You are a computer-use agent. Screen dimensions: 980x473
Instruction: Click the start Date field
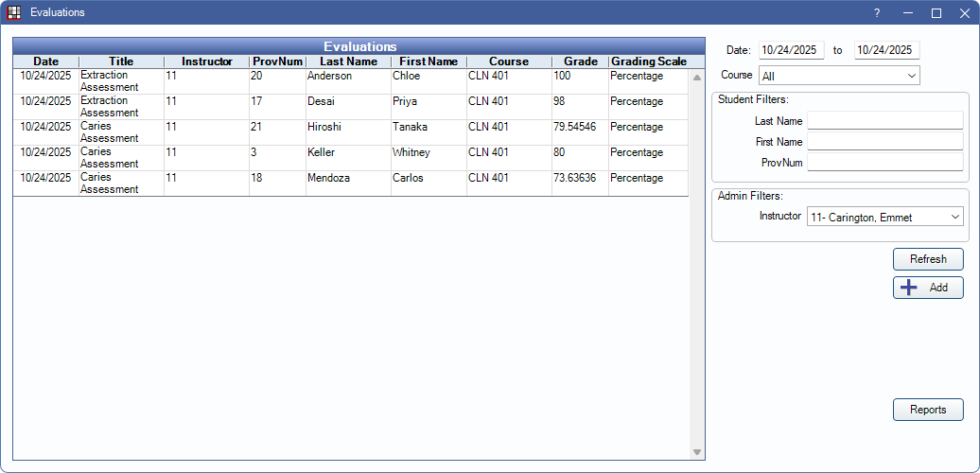(792, 50)
